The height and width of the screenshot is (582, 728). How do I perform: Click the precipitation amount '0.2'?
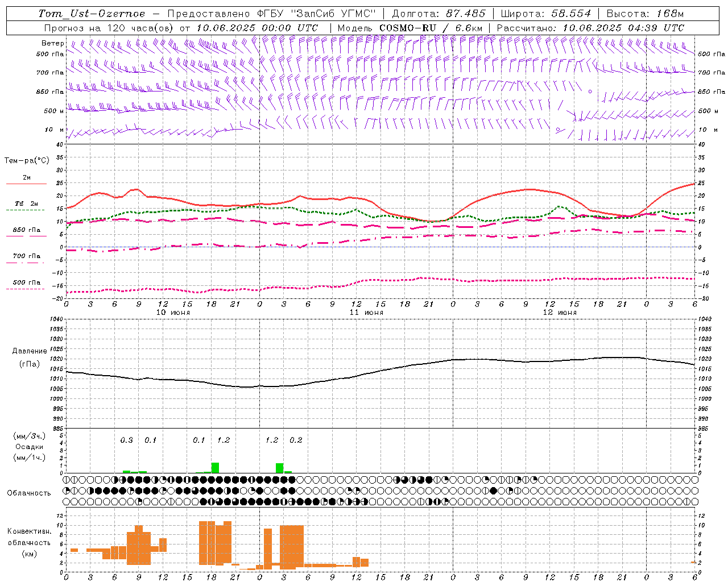coord(296,440)
